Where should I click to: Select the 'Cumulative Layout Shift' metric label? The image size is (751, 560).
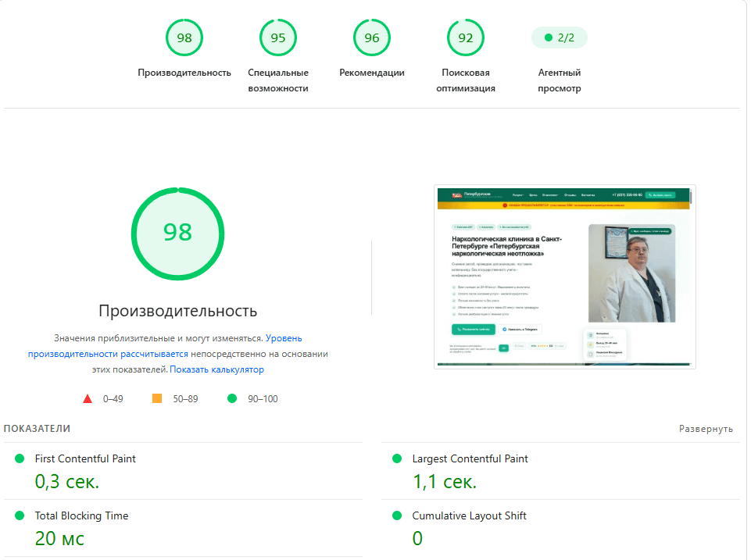click(470, 515)
